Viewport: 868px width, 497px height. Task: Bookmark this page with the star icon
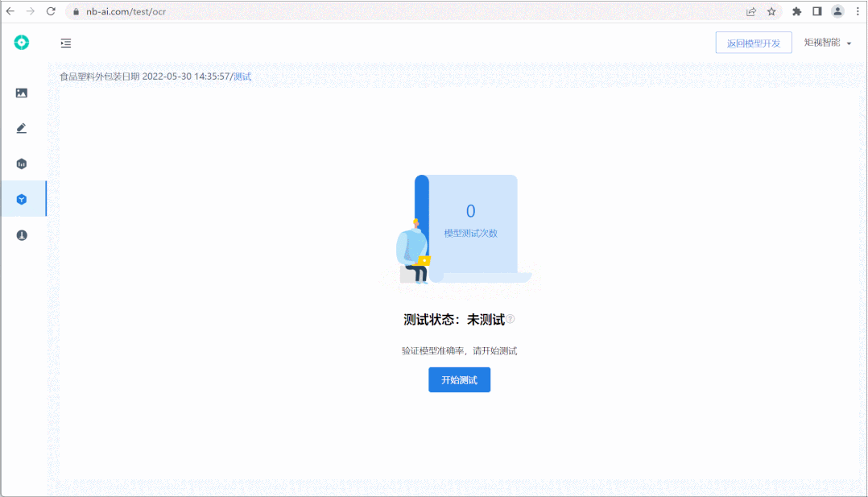[x=771, y=11]
